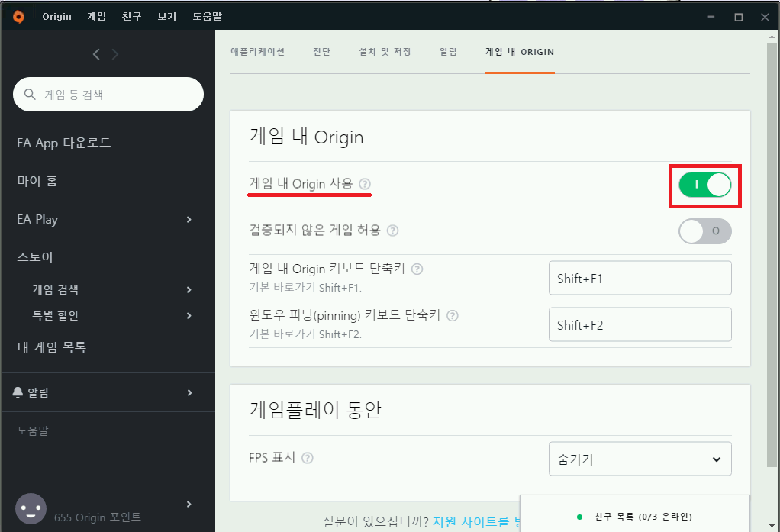Open help icon for FPS 표시

point(308,458)
